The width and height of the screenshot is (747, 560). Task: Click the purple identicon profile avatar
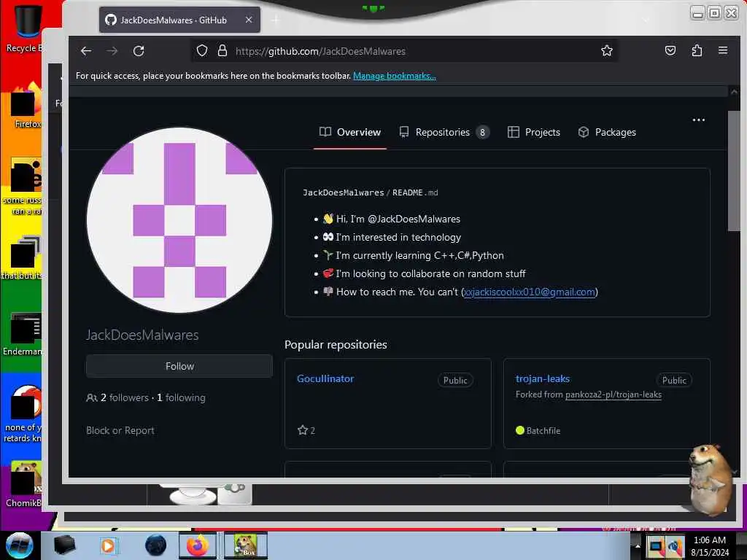(179, 220)
